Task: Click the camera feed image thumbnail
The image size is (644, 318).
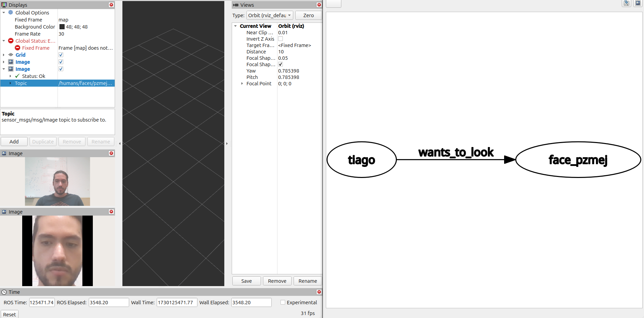Action: click(x=58, y=181)
